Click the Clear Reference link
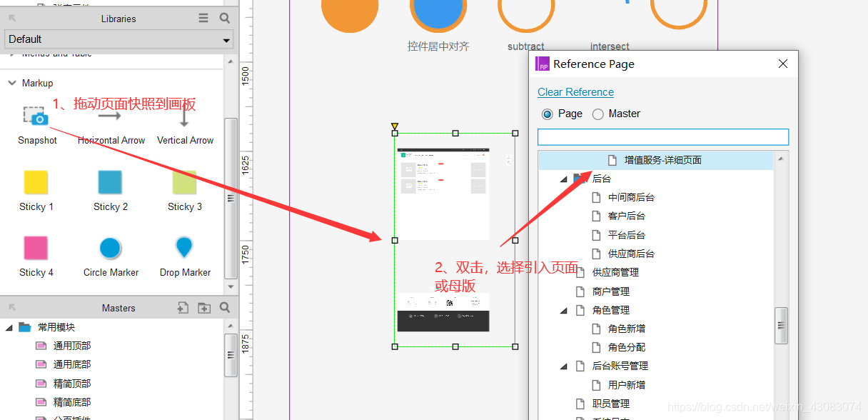 pos(575,92)
